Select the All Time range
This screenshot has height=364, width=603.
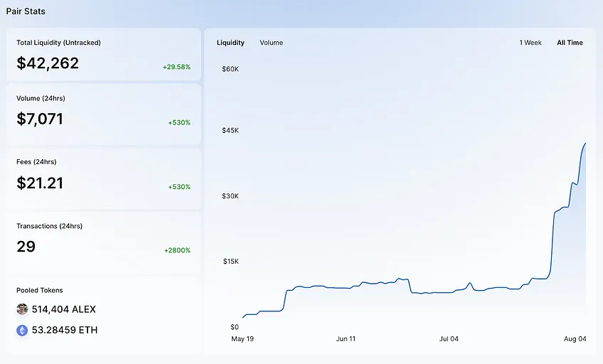570,43
